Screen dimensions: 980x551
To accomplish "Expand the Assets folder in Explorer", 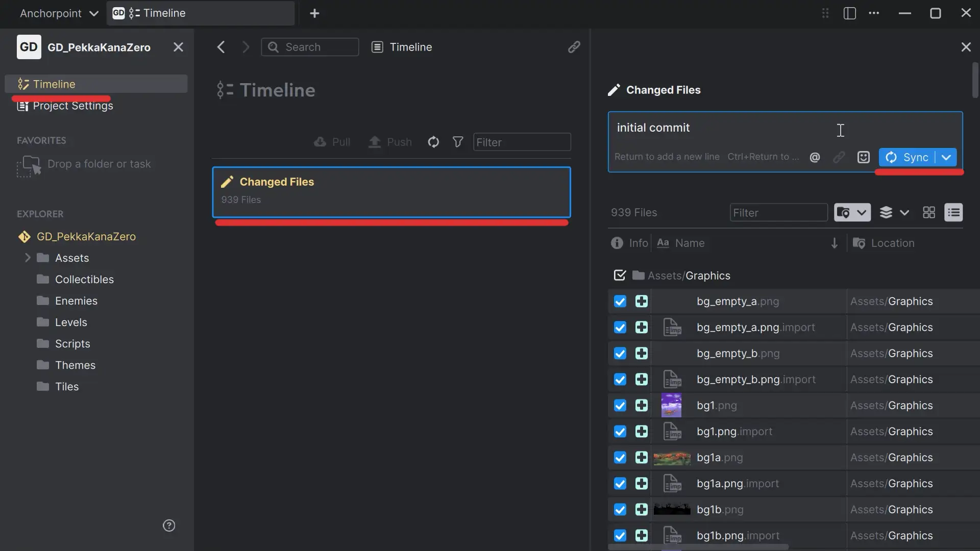I will click(28, 258).
